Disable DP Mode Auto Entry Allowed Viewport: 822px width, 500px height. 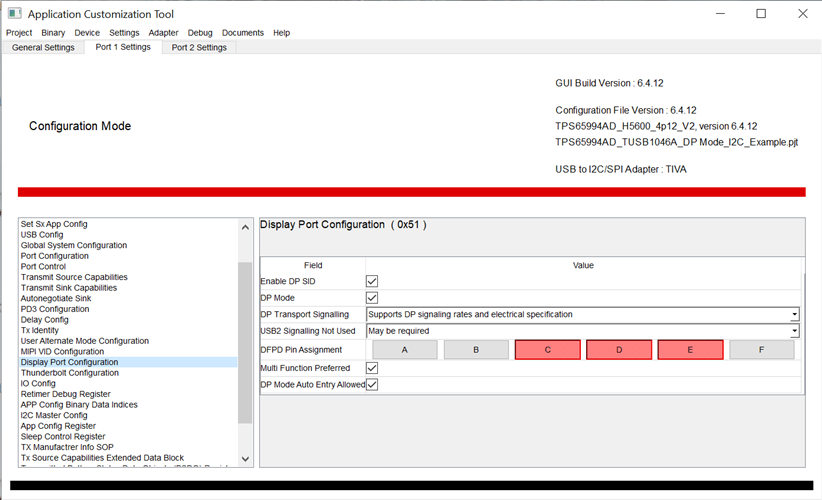click(x=372, y=385)
